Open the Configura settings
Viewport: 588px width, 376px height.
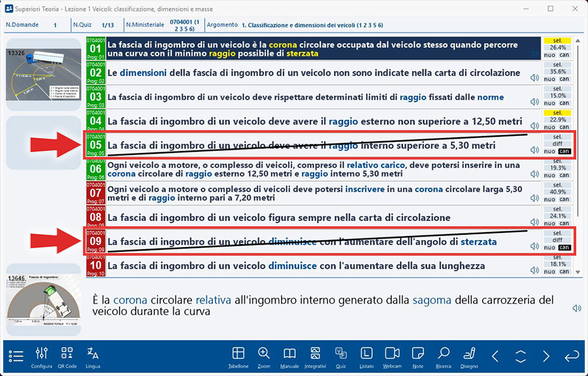pos(42,356)
